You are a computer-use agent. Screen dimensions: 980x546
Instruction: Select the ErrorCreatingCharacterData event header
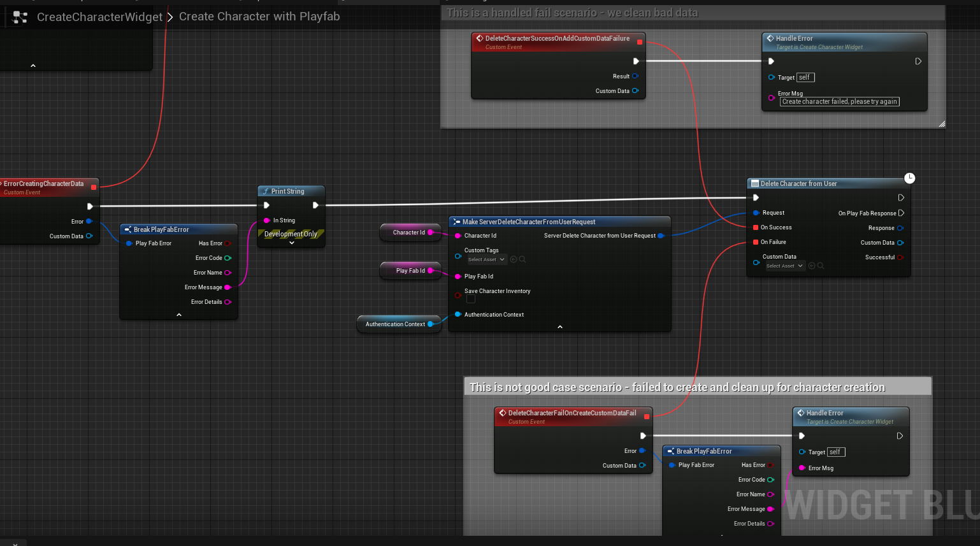49,187
